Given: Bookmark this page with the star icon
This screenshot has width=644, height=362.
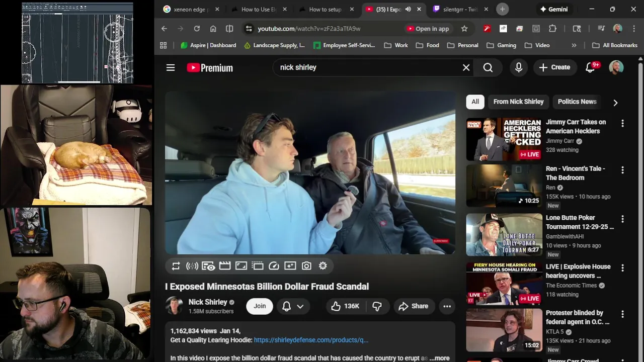Looking at the screenshot, I should click(x=464, y=29).
